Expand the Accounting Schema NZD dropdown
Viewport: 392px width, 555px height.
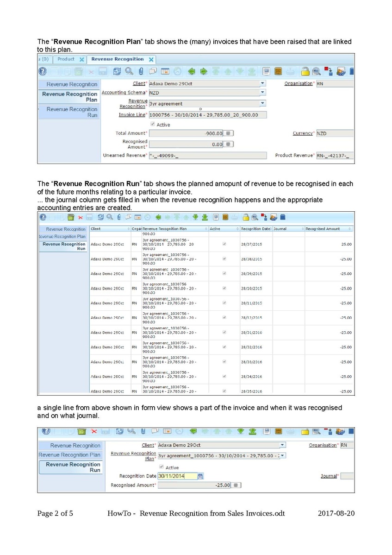click(x=262, y=93)
